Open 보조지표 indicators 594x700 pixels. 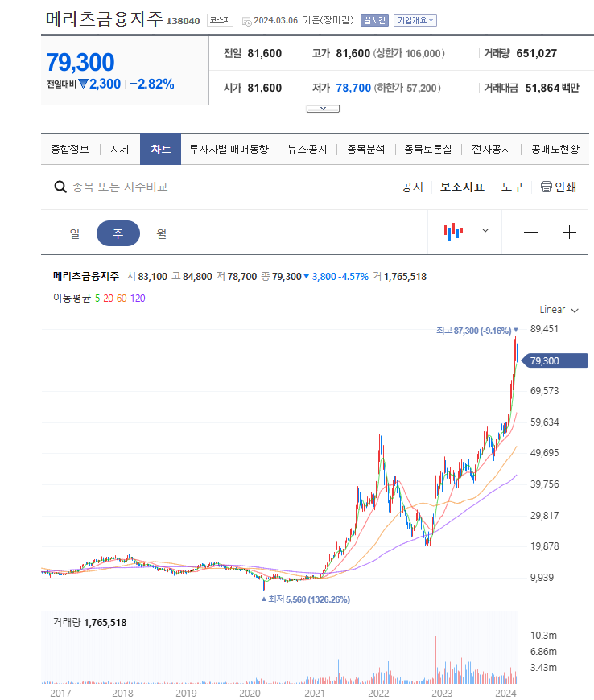click(462, 187)
